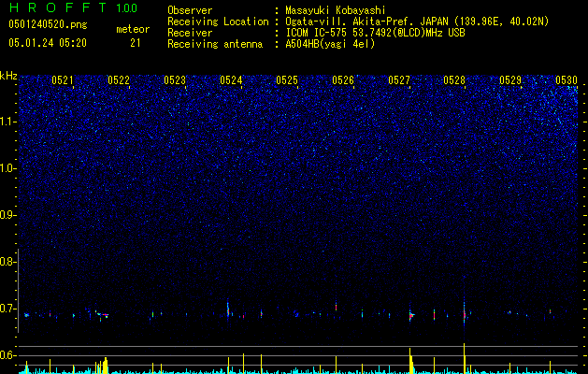This screenshot has height=374, width=588.
Task: Click the 1.0 kHz axis label
Action: coord(7,168)
